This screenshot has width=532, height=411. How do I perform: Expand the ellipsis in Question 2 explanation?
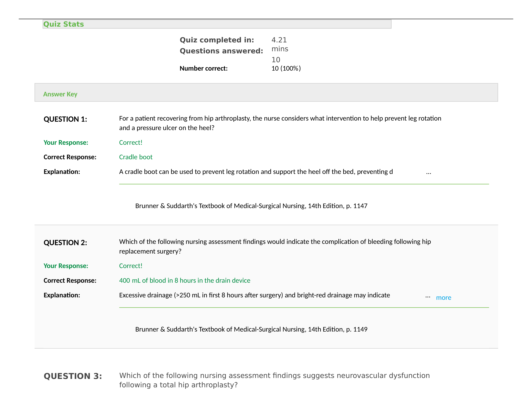click(x=428, y=297)
